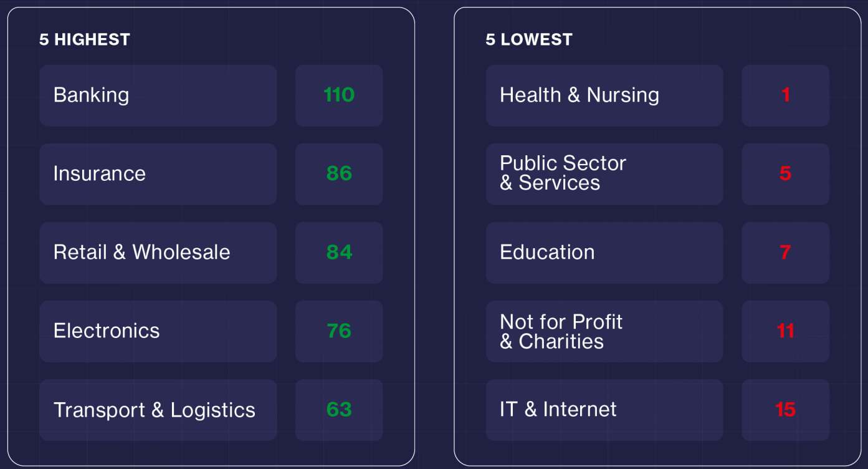This screenshot has height=469, width=868.
Task: Click the green 76 score value
Action: 339,331
